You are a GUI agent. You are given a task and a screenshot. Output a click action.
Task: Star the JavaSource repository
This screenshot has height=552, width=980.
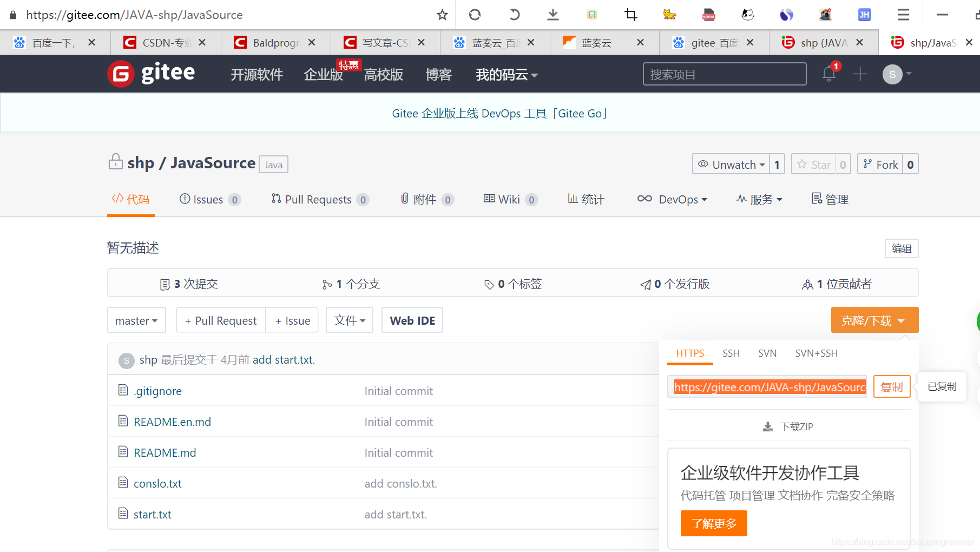point(814,164)
